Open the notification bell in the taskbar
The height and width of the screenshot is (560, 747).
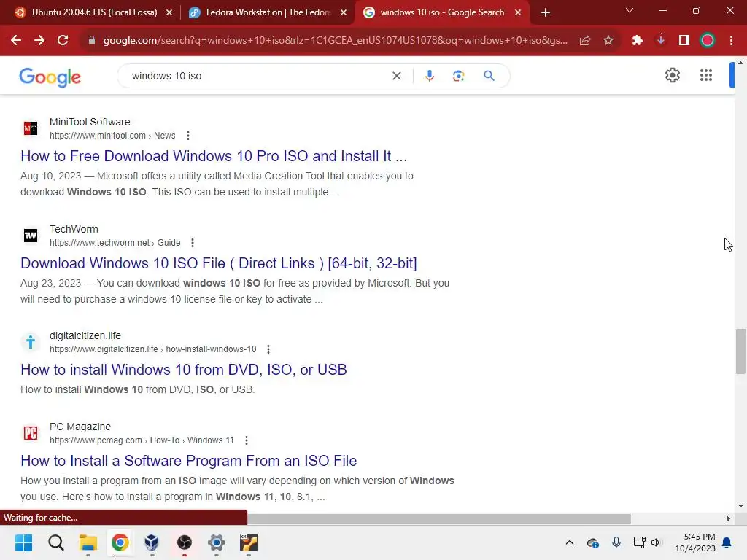pos(727,542)
